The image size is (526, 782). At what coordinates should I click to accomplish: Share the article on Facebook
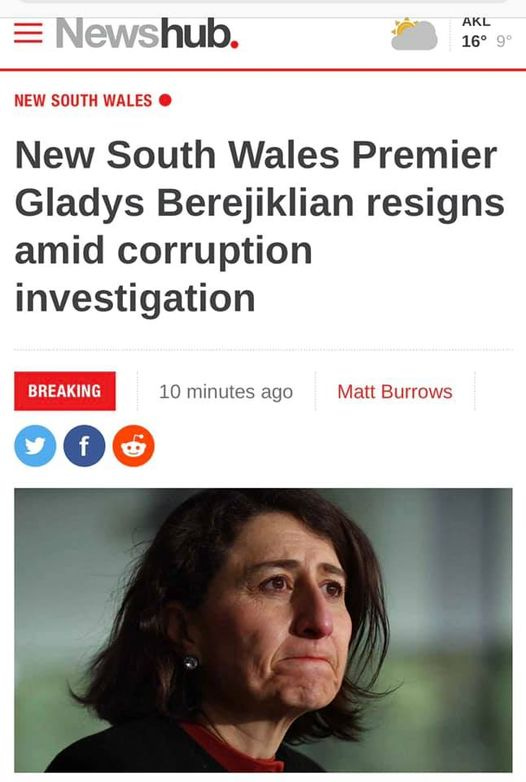tap(84, 446)
